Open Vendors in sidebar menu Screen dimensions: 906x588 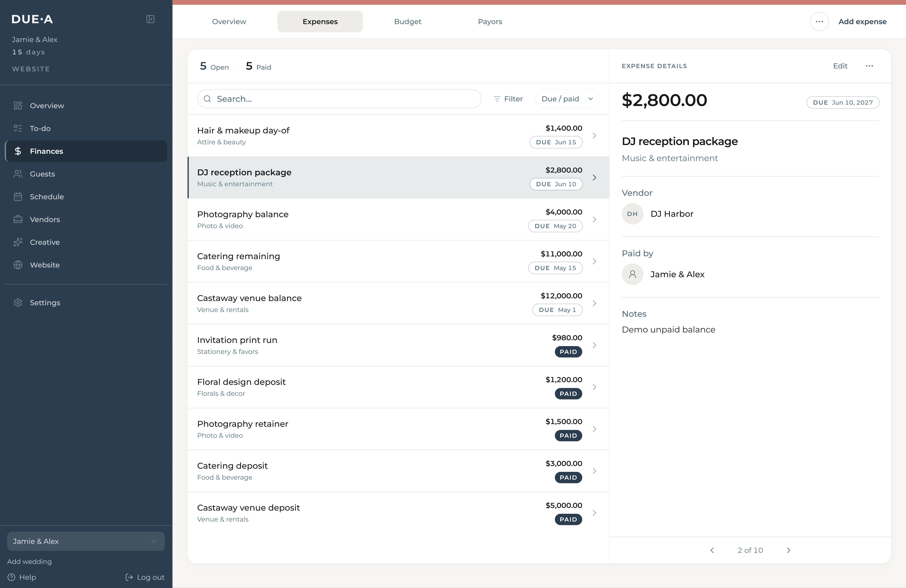tap(86, 219)
